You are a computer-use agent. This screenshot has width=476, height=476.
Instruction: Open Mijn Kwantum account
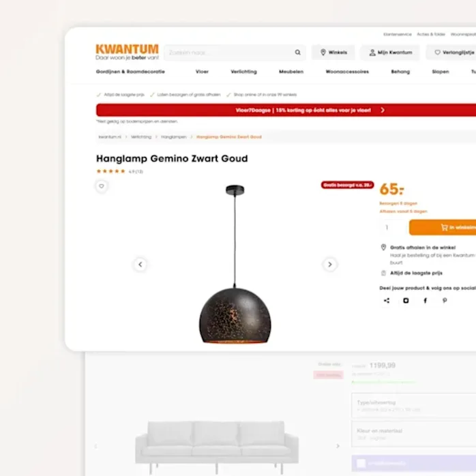[x=390, y=53]
